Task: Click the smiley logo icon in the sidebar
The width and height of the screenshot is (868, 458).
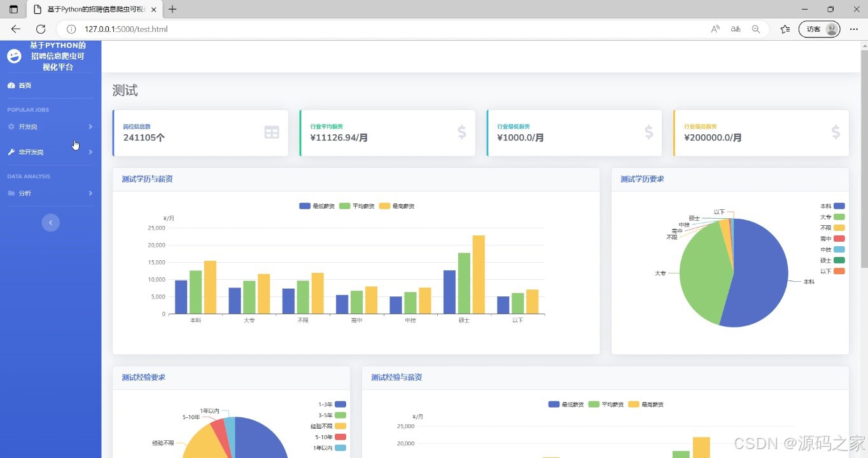Action: 14,56
